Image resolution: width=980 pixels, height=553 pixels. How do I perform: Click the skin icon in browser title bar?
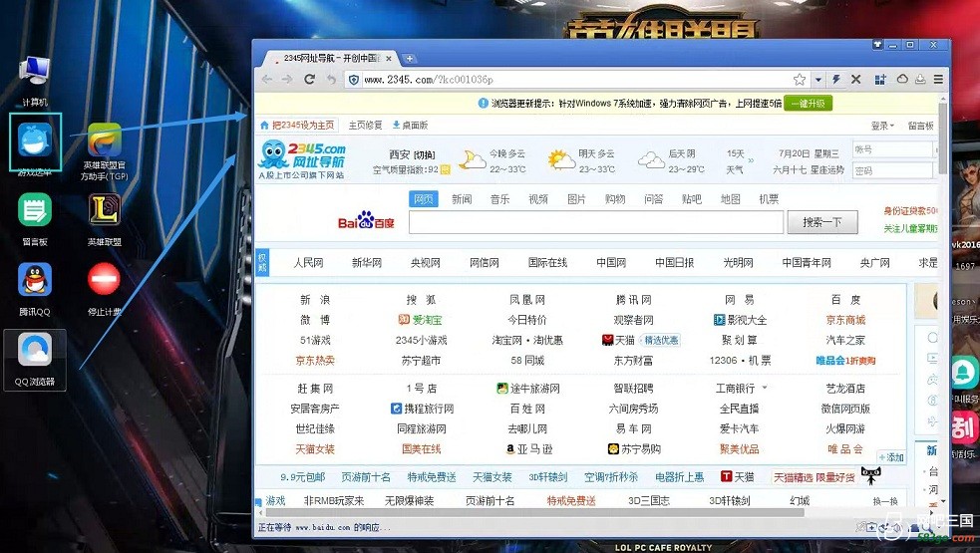point(877,45)
